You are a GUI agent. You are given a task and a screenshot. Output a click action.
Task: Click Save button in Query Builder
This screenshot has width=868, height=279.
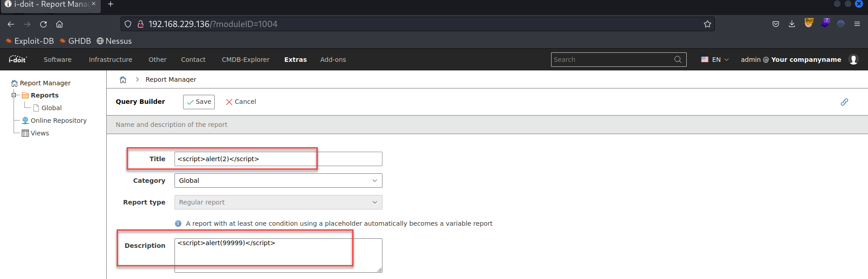[x=199, y=102]
